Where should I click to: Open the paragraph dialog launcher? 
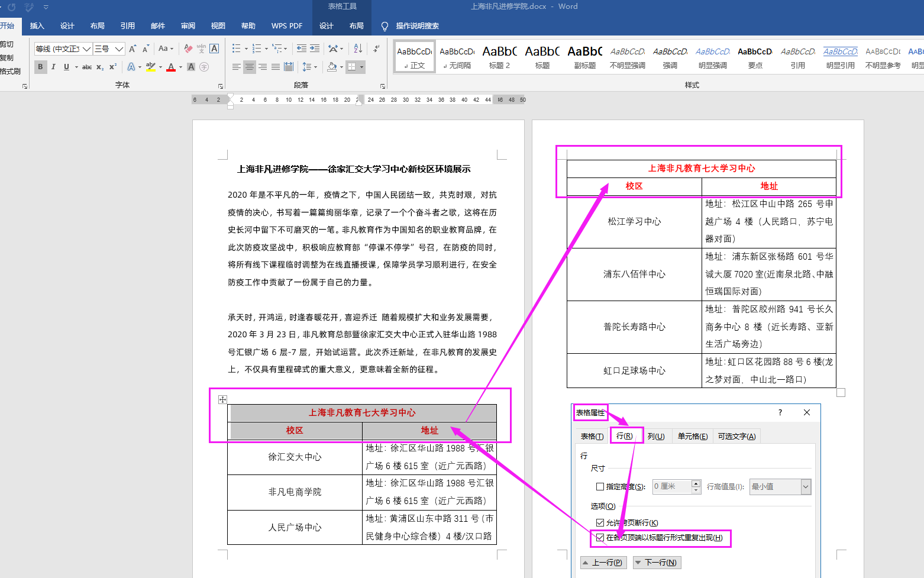tap(382, 86)
